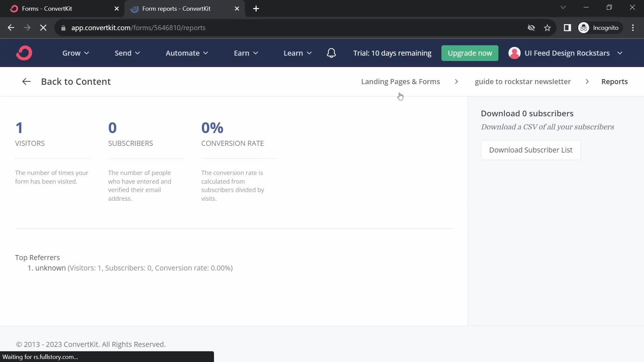The height and width of the screenshot is (362, 644).
Task: Click Download Subscriber List
Action: click(x=531, y=150)
